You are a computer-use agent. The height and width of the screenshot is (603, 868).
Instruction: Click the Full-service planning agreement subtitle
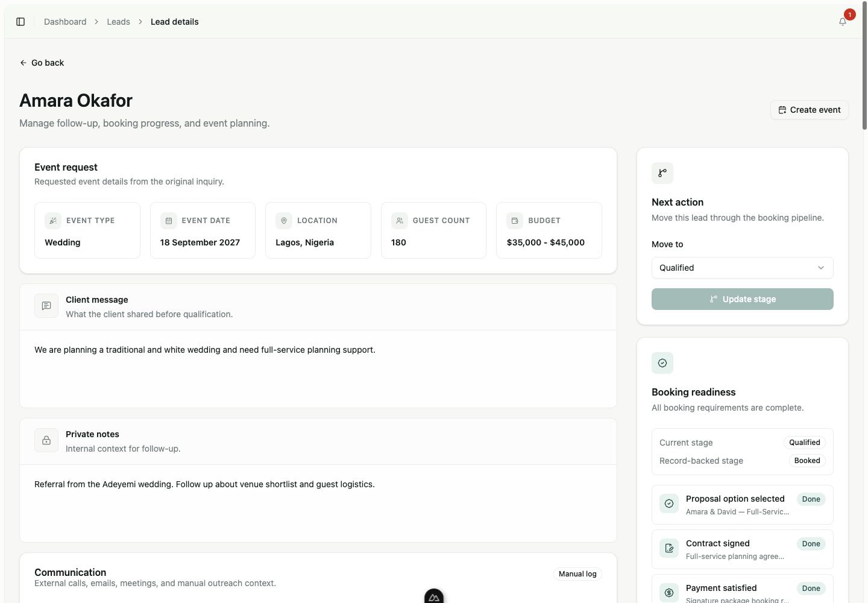[x=735, y=557]
